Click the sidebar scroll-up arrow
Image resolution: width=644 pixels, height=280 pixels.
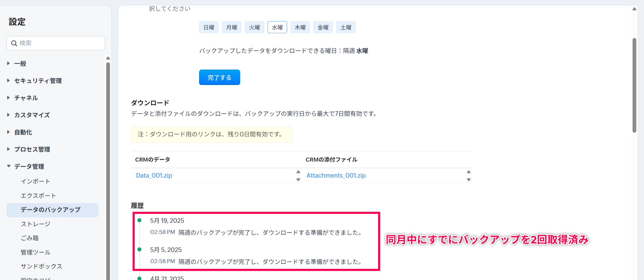point(108,58)
